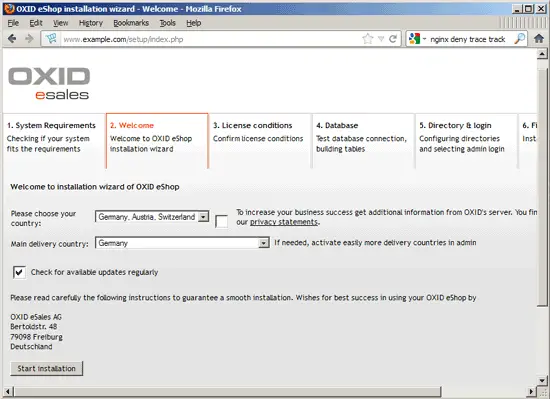
Task: Open the Google search engine selector icon
Action: point(415,39)
